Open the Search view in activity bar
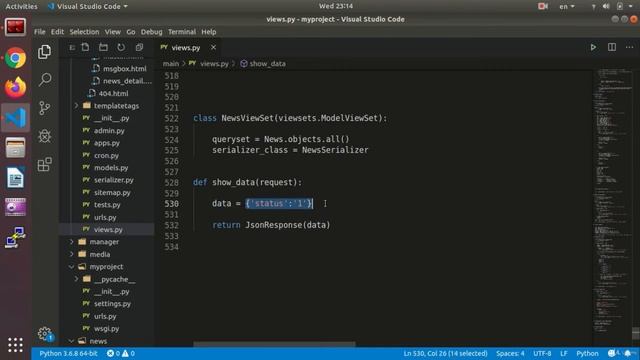 (x=44, y=80)
